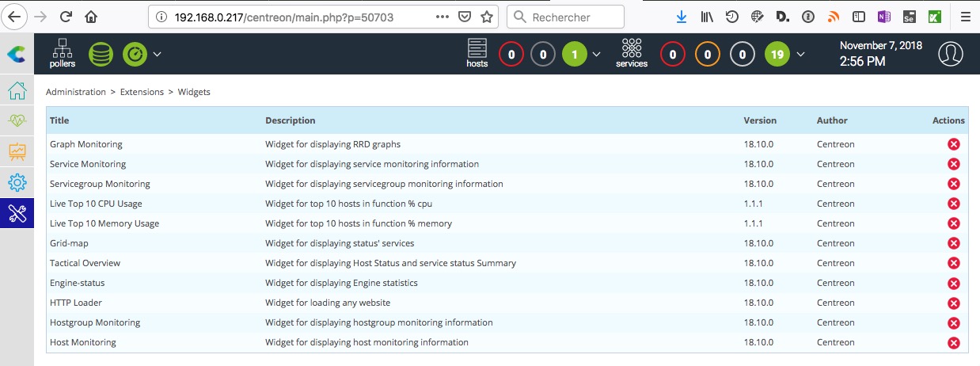
Task: Expand the hosts status dropdown
Action: pyautogui.click(x=596, y=54)
